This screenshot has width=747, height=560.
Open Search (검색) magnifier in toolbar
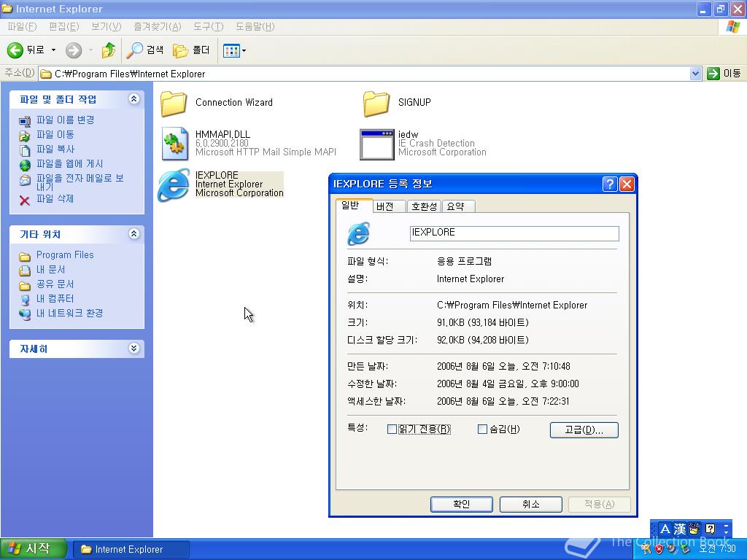[x=135, y=50]
